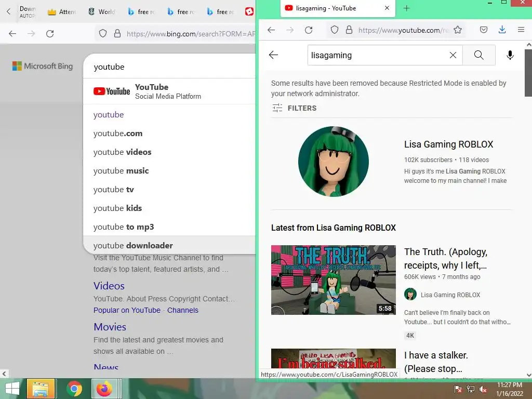Open the Channels link on Bing
This screenshot has width=532, height=399.
182,310
